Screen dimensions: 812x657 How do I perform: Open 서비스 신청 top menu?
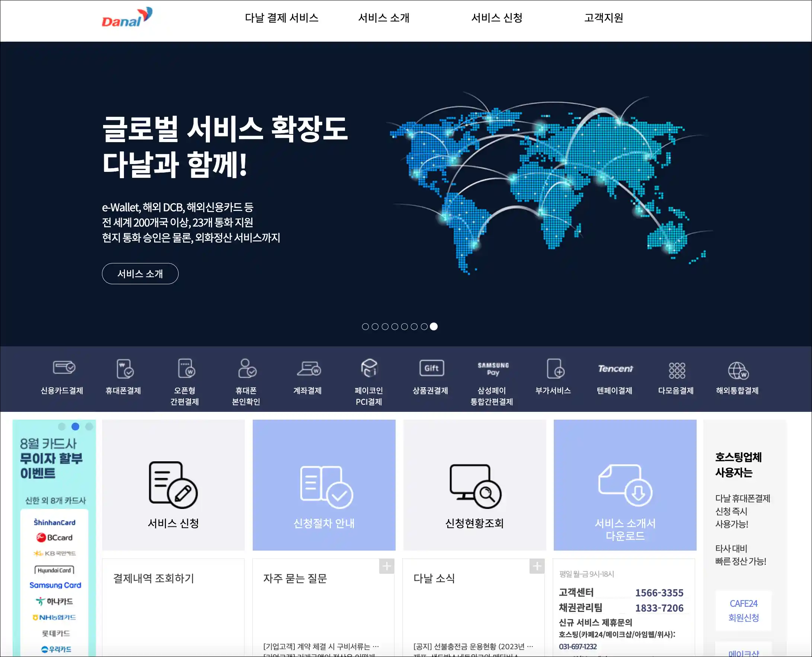[x=497, y=18]
